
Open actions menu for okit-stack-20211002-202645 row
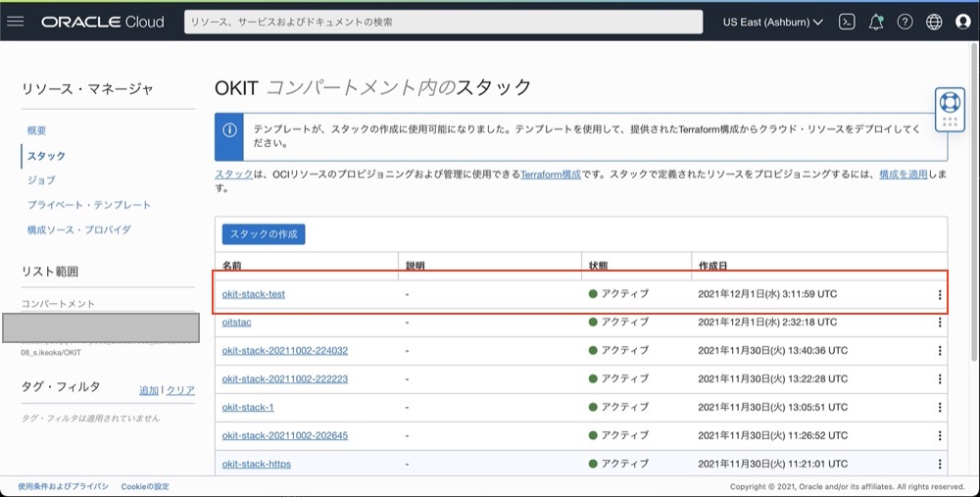click(940, 435)
